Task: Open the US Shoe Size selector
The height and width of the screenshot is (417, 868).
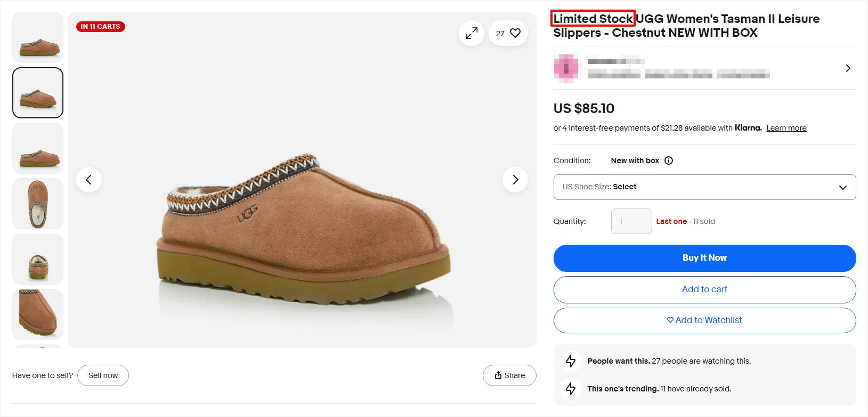Action: [x=704, y=187]
